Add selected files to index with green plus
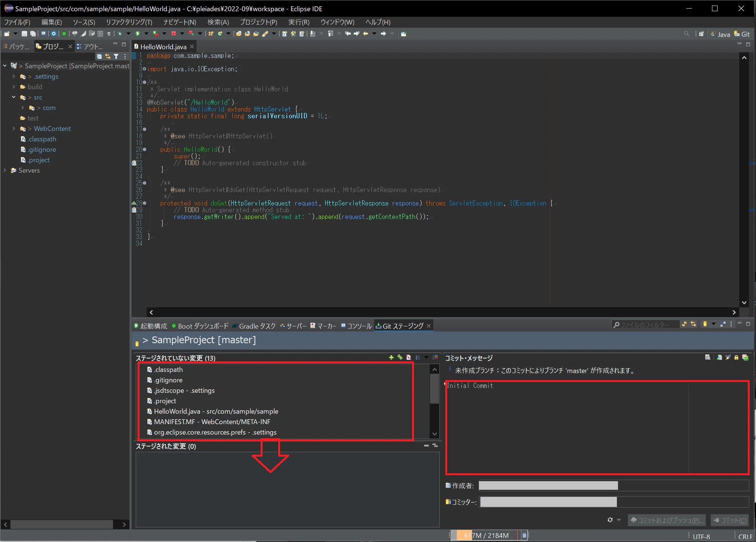The image size is (756, 542). coord(391,357)
